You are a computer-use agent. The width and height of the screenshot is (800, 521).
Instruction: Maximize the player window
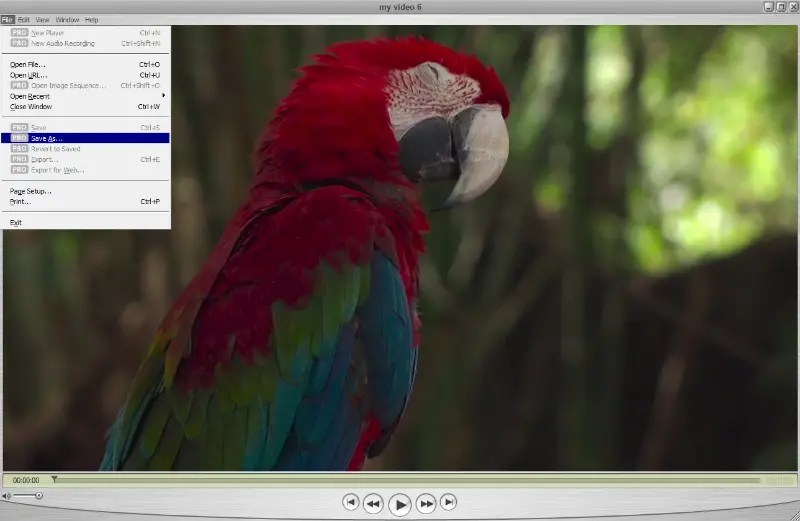(x=781, y=7)
